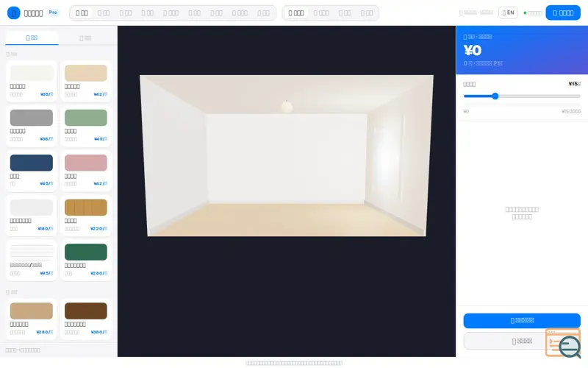Pick the light gray material card priced ¥180
This screenshot has width=588, height=368.
click(32, 215)
